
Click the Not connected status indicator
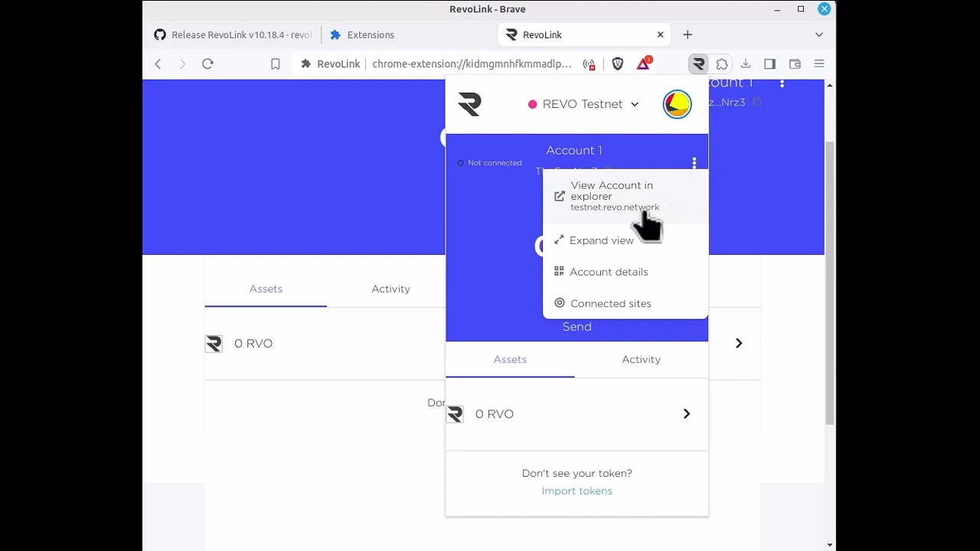(x=489, y=163)
